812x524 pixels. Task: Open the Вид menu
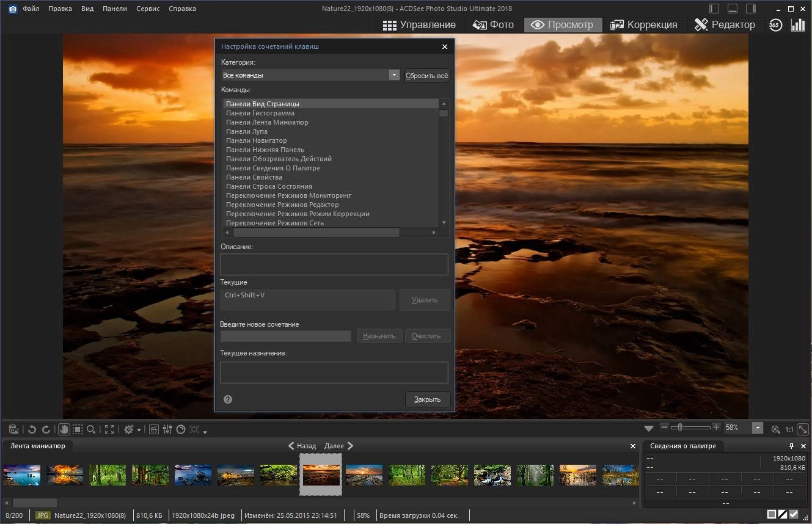coord(87,9)
